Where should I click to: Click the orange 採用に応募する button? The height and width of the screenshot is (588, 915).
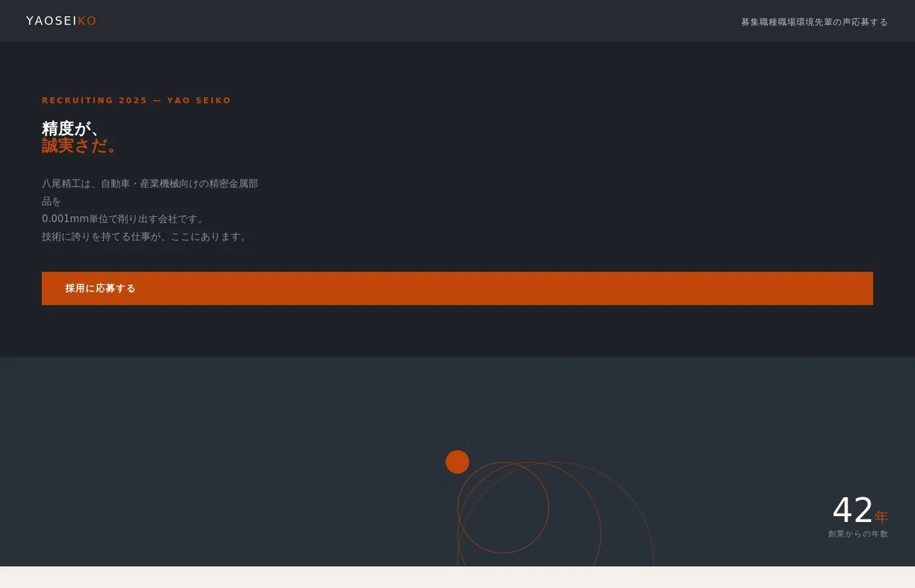pos(457,288)
